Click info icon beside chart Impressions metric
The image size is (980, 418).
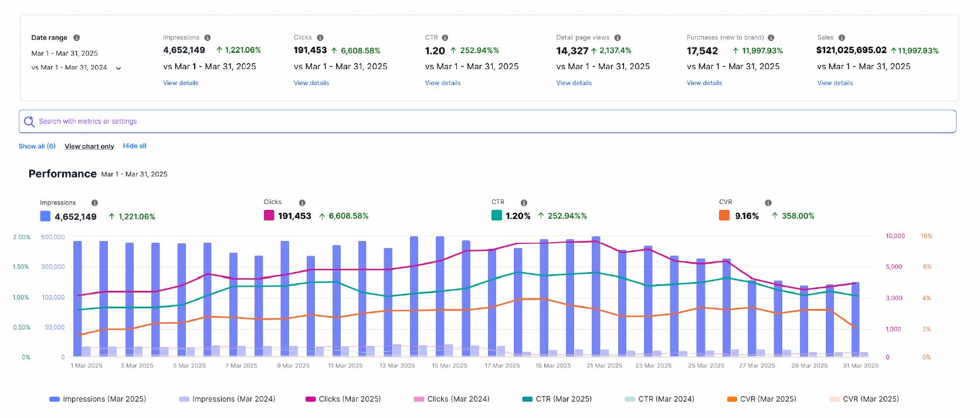click(94, 203)
